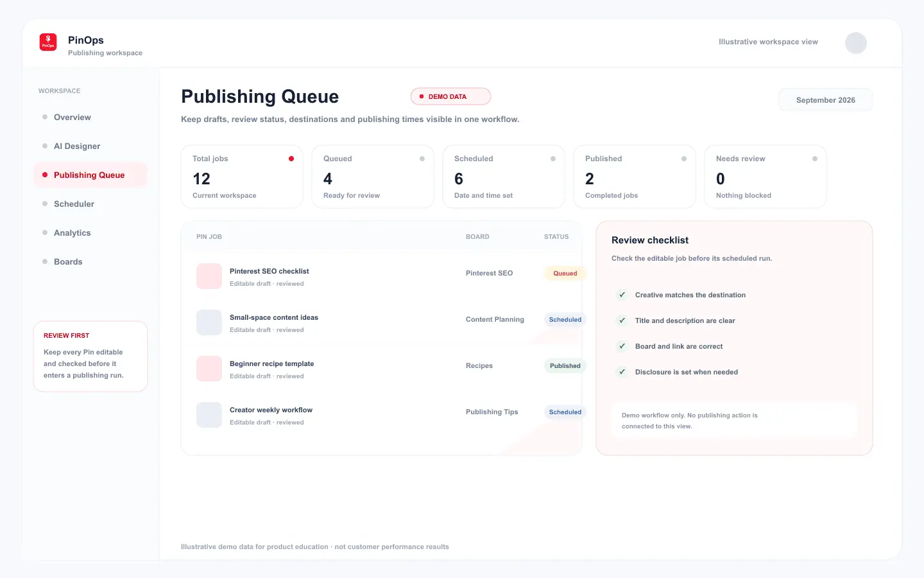This screenshot has height=578, width=924.
Task: Click the Beginner recipe template thumbnail
Action: 209,369
